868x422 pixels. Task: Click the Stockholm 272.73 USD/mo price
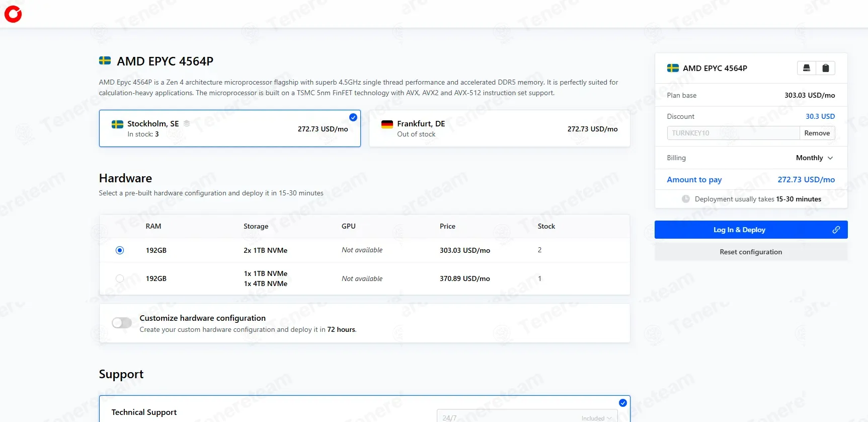[x=323, y=129]
